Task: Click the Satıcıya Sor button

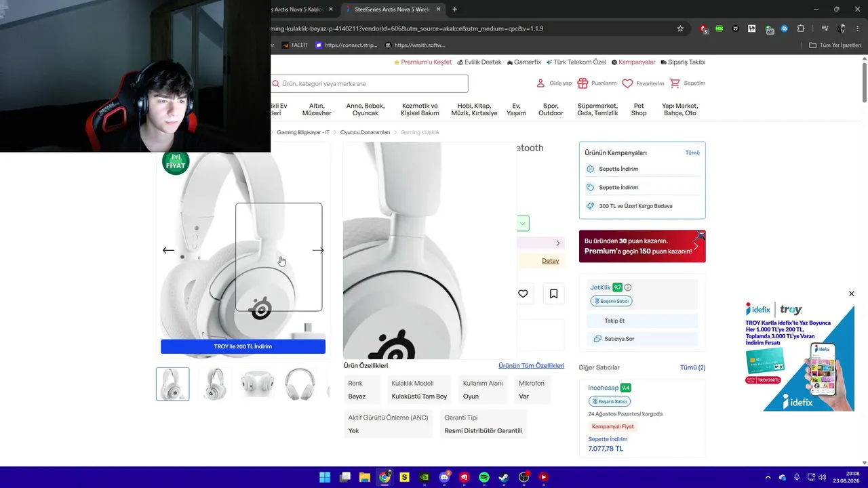Action: click(642, 339)
